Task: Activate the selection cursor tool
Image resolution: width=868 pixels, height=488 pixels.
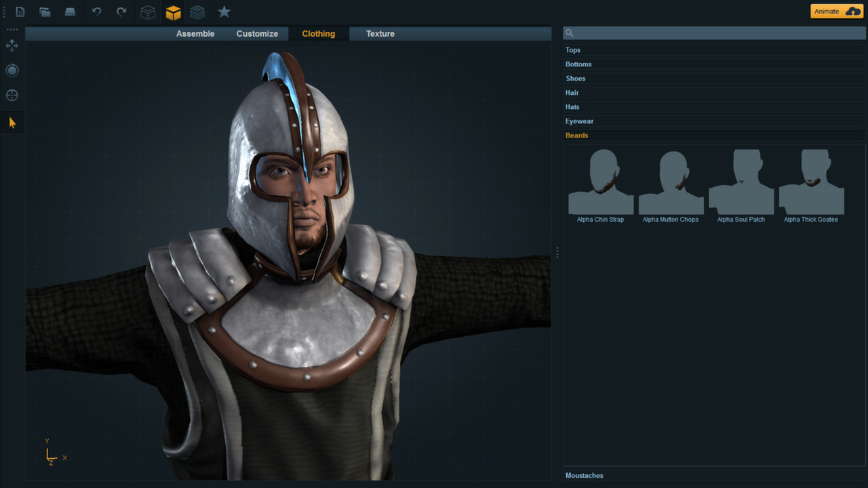Action: coord(12,122)
